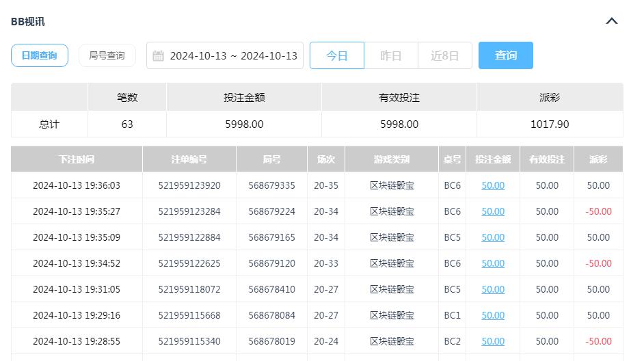Open 50.00 bet link for order 521959122884

pyautogui.click(x=493, y=237)
